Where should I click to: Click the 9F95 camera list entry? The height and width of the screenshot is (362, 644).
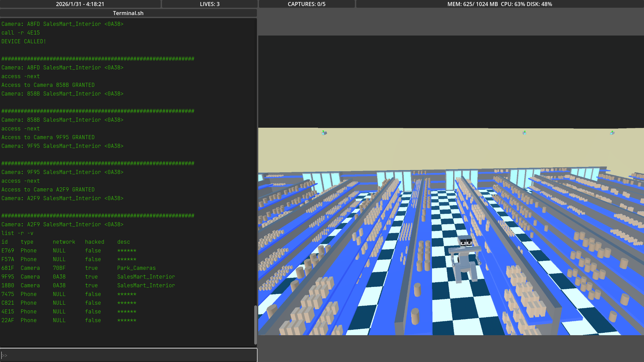coord(8,277)
